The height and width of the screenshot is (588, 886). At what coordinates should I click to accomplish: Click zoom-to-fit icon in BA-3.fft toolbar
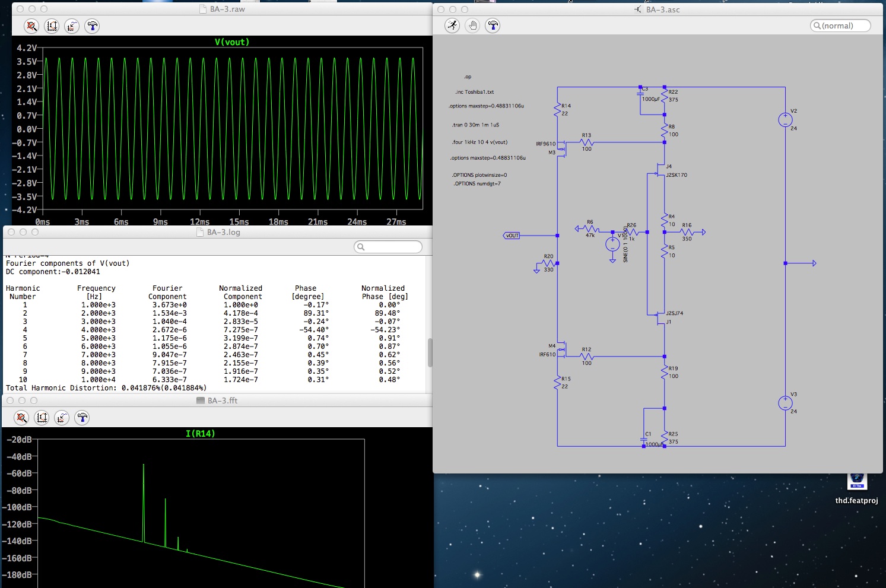[22, 418]
